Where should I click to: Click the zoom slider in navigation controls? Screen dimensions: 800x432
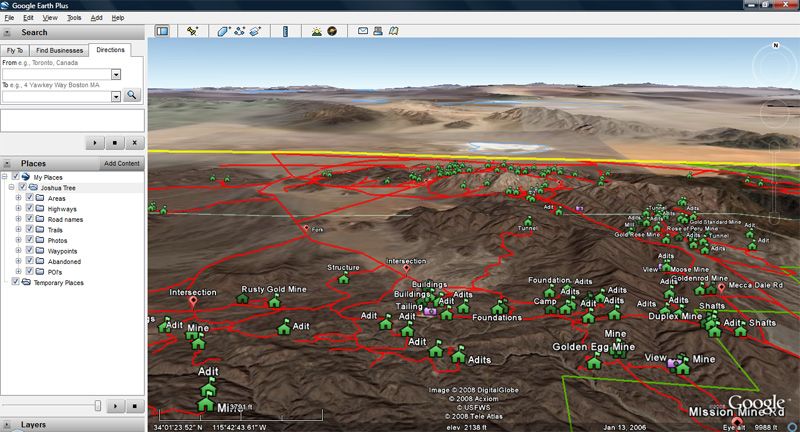tap(774, 184)
